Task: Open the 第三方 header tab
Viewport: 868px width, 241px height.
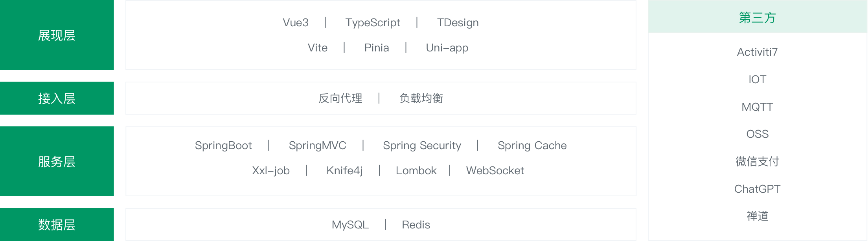Action: [x=757, y=17]
